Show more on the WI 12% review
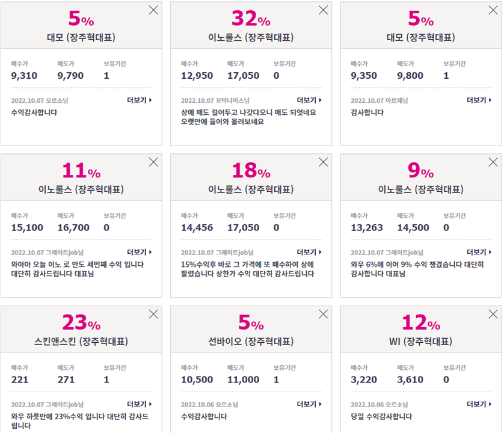Image resolution: width=504 pixels, height=433 pixels. tap(479, 404)
